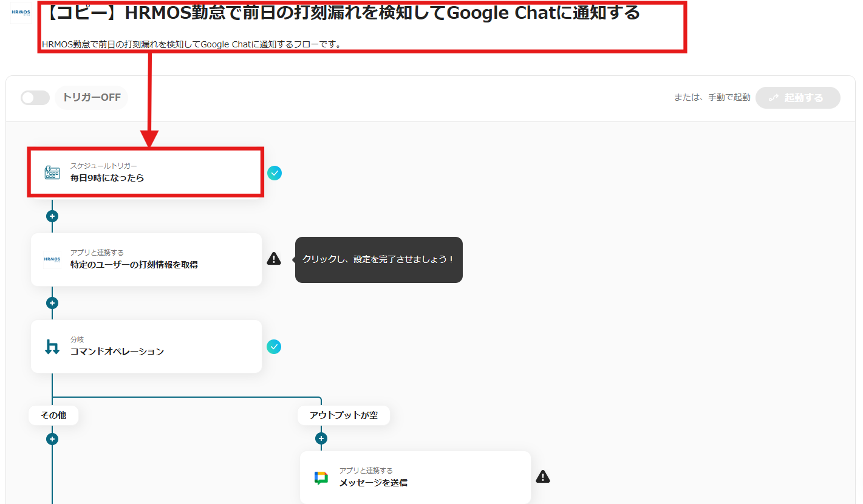Click the 分岐 label above コマンドオペレーション
This screenshot has height=504, width=863.
click(77, 339)
